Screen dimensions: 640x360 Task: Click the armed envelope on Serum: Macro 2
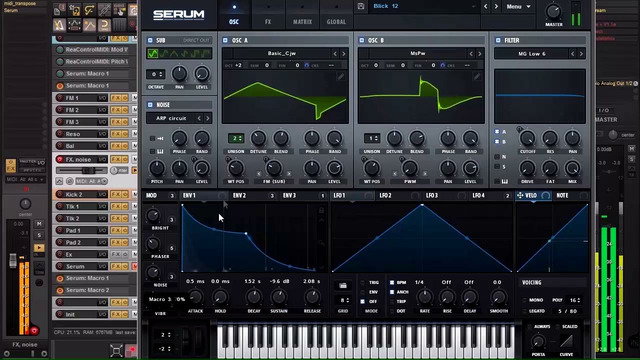tap(60, 290)
